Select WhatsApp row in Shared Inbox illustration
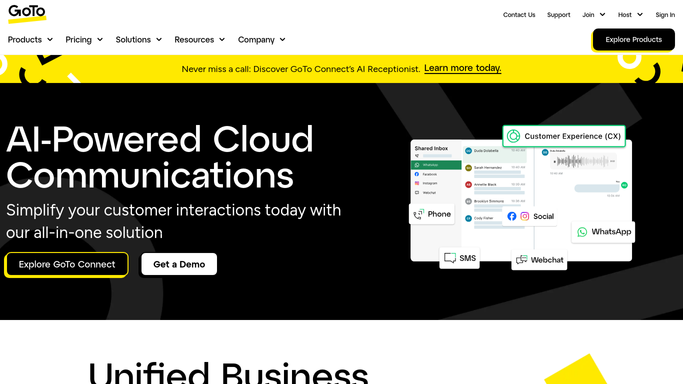This screenshot has height=384, width=683. pyautogui.click(x=436, y=165)
